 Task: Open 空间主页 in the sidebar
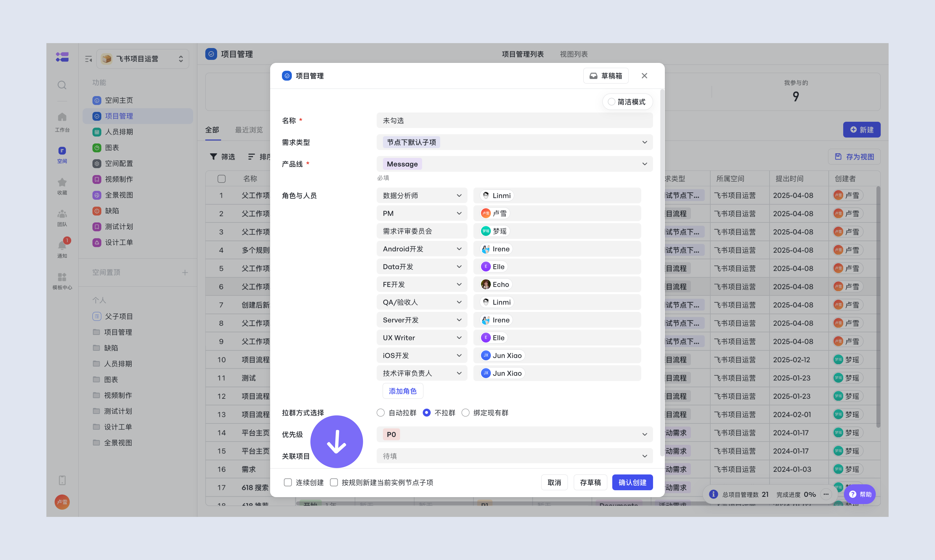coord(138,100)
